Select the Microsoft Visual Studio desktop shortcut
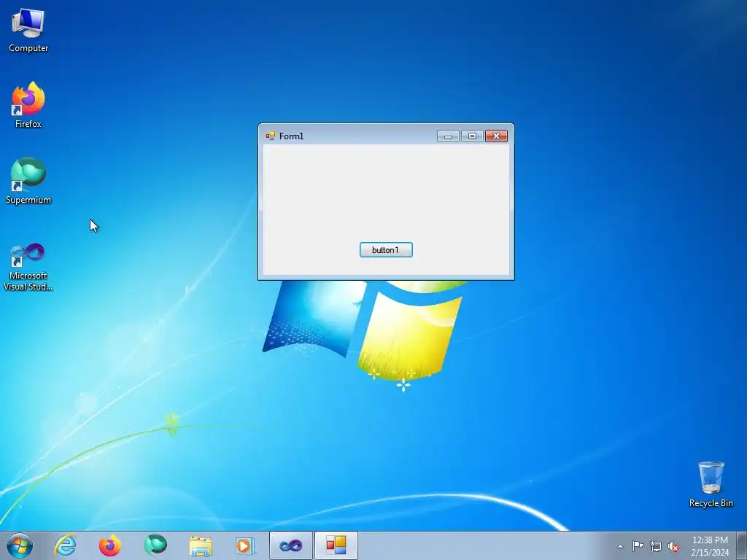 point(28,267)
